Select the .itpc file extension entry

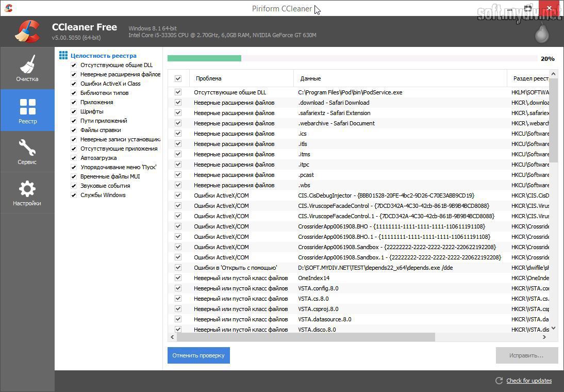(358, 165)
